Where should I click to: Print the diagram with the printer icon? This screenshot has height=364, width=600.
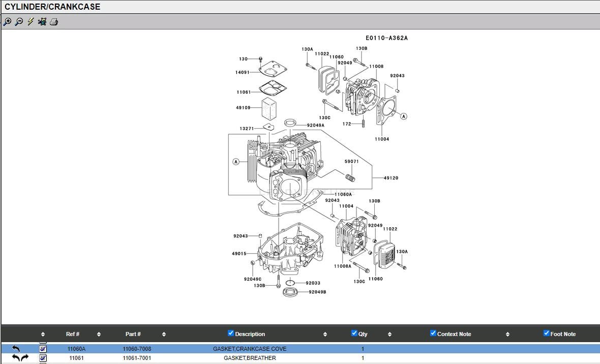click(54, 22)
